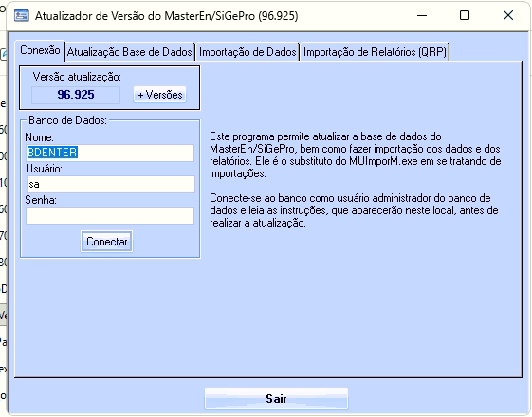The width and height of the screenshot is (532, 417).
Task: Click the Sair button
Action: (x=276, y=398)
